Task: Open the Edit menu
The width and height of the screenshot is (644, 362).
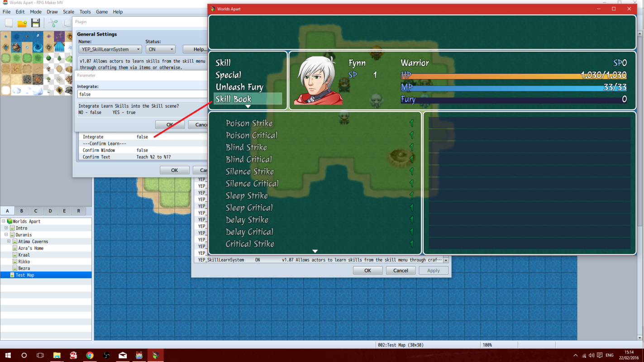Action: coord(20,12)
